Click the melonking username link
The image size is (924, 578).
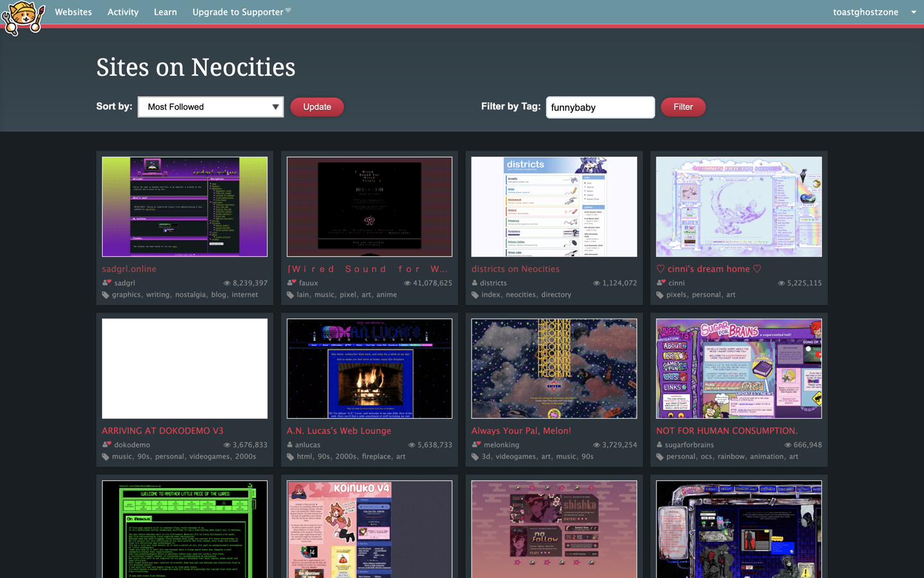(x=501, y=444)
